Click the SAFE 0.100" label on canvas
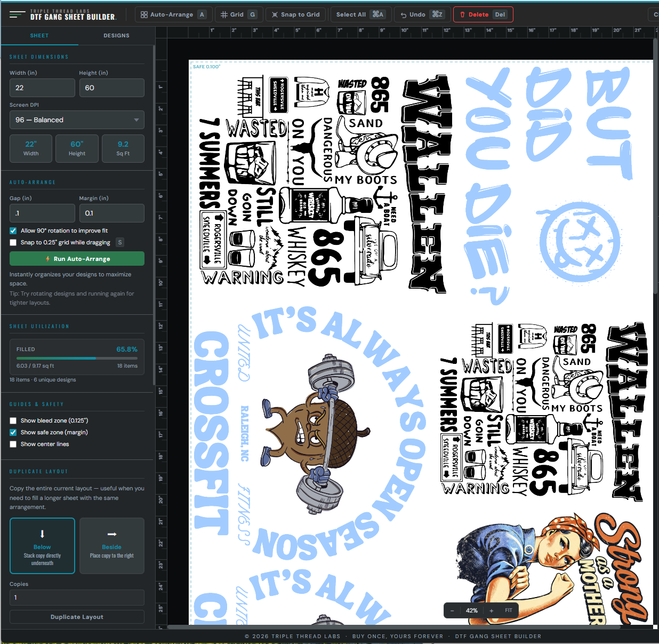 [206, 67]
